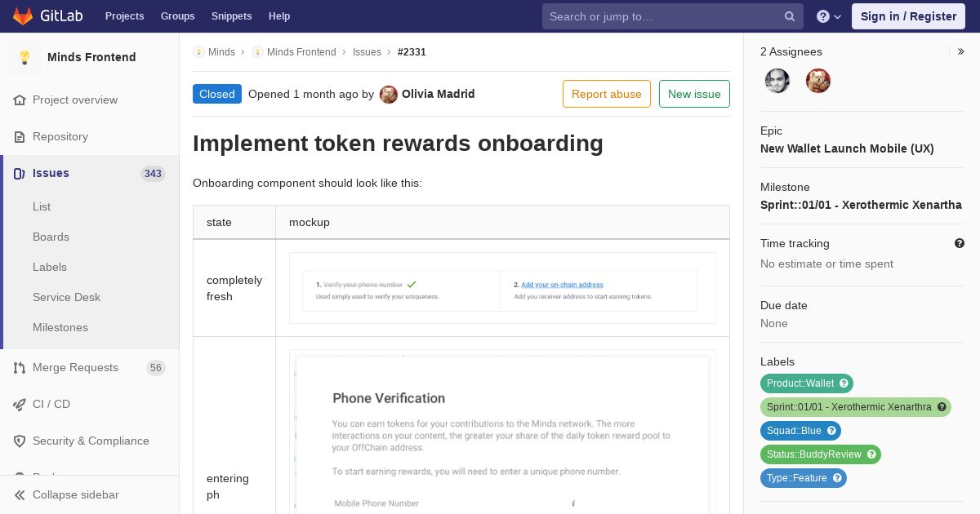Screen dimensions: 980x514
Task: Open Security & Compliance shield section
Action: [x=90, y=441]
